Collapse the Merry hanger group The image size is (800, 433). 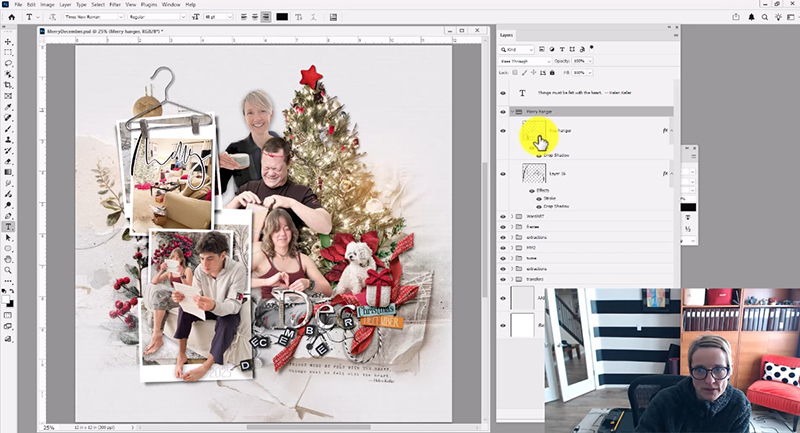(x=512, y=112)
